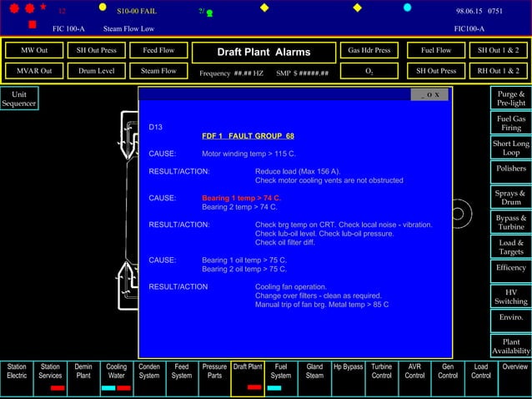Open the MVAR Out button
Image resolution: width=532 pixels, height=399 pixels.
tap(34, 71)
